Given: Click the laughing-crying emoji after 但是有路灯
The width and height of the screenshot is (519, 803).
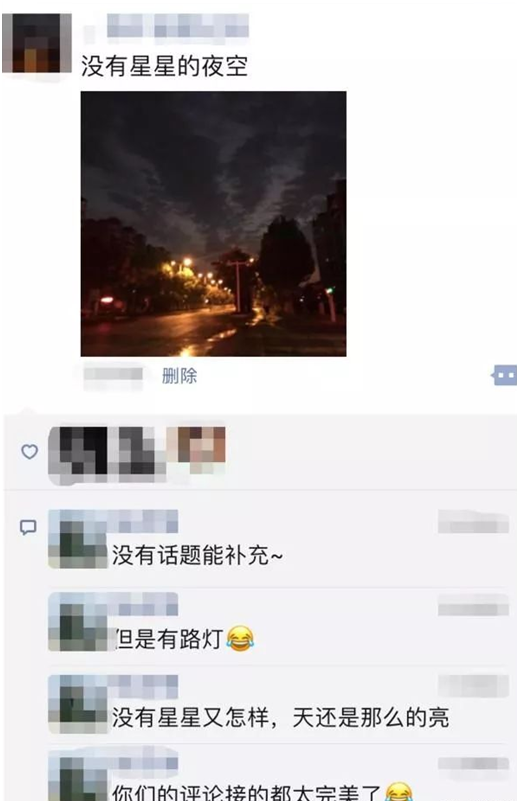Looking at the screenshot, I should coord(240,638).
